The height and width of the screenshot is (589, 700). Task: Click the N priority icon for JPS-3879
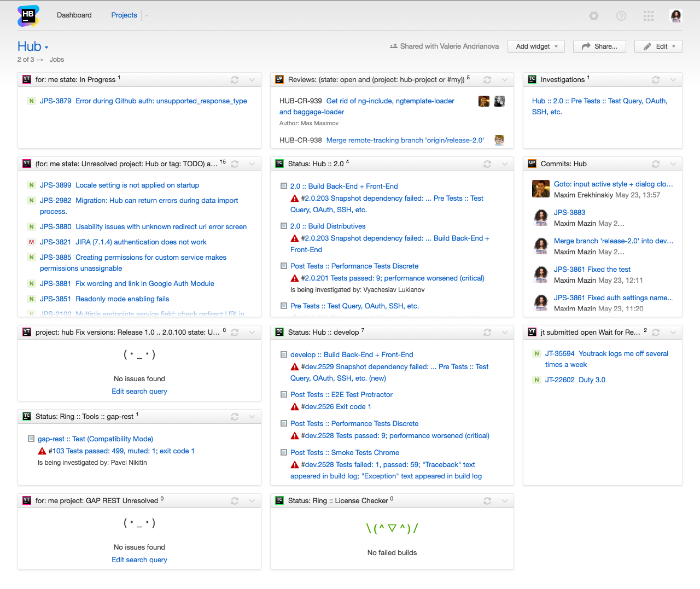coord(31,101)
